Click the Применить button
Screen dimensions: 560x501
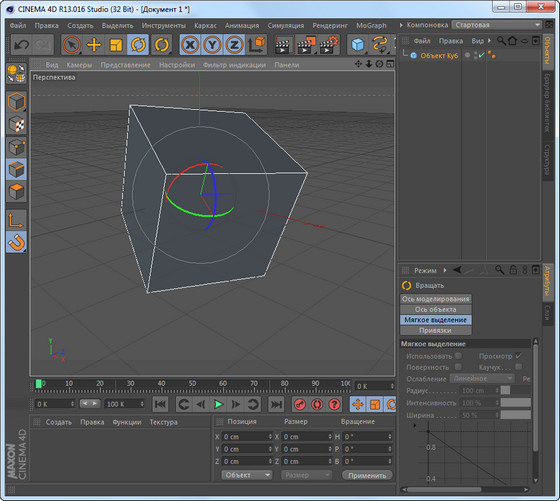367,475
